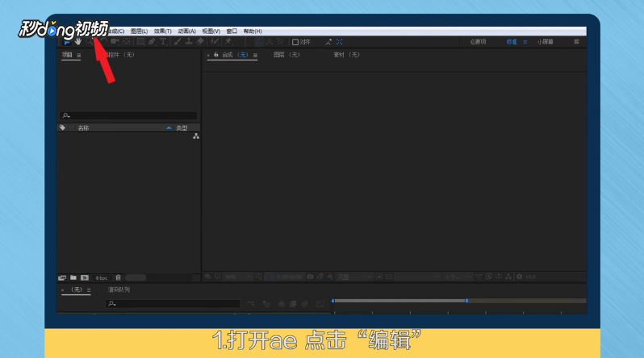Click the 8 bpc color depth button
644x358 pixels.
tap(102, 278)
